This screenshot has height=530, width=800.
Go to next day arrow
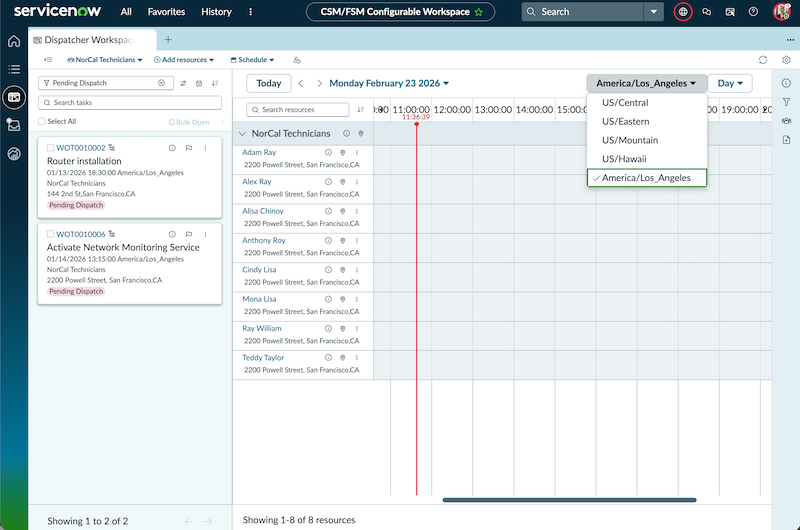click(x=319, y=83)
